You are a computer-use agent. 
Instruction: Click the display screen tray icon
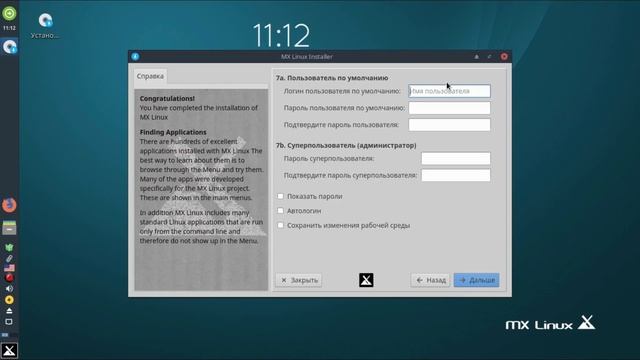pyautogui.click(x=9, y=322)
